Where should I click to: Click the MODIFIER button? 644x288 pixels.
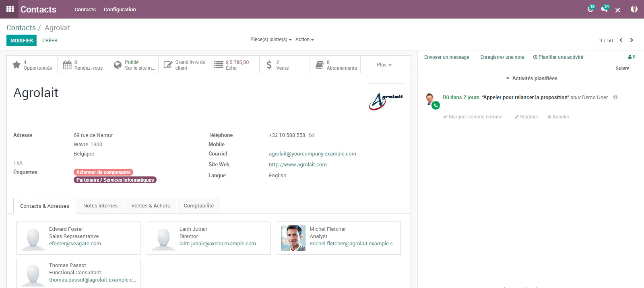coord(21,40)
